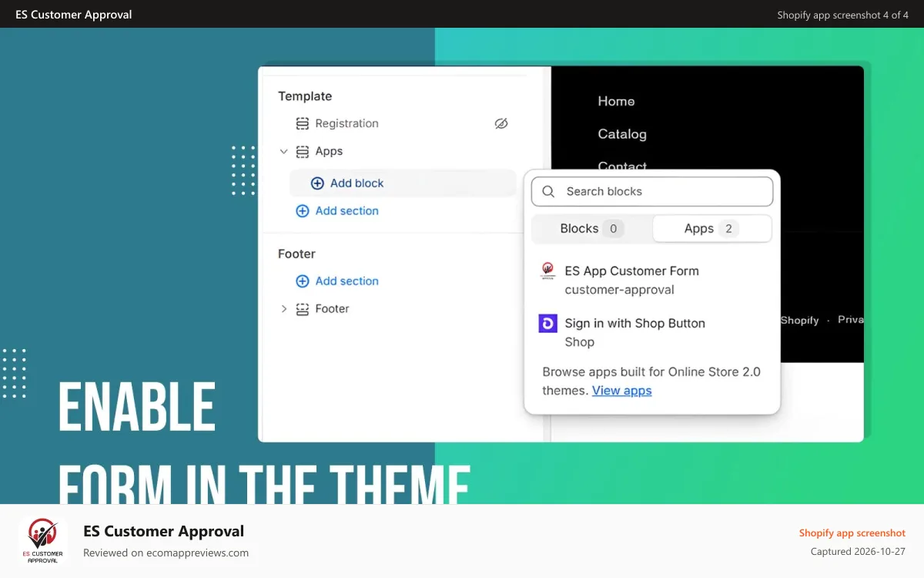Click the Shopify footer link in the preview
The image size is (924, 578).
[799, 320]
